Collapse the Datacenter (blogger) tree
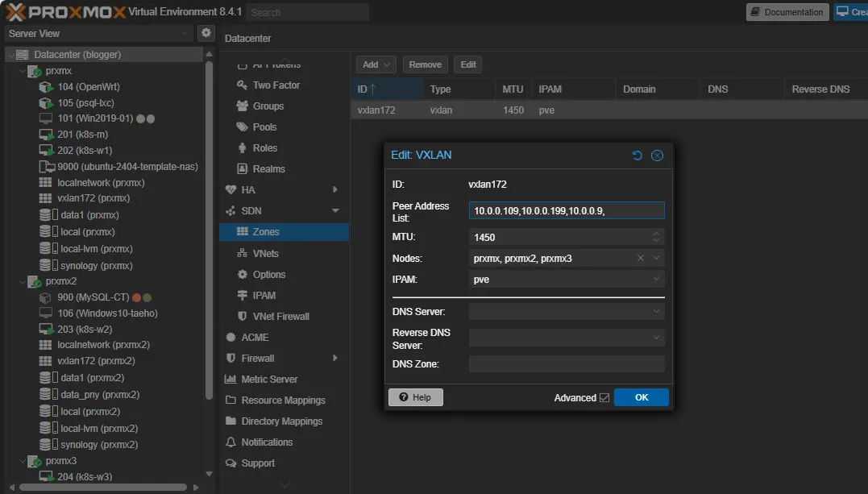The image size is (868, 494). pos(11,55)
